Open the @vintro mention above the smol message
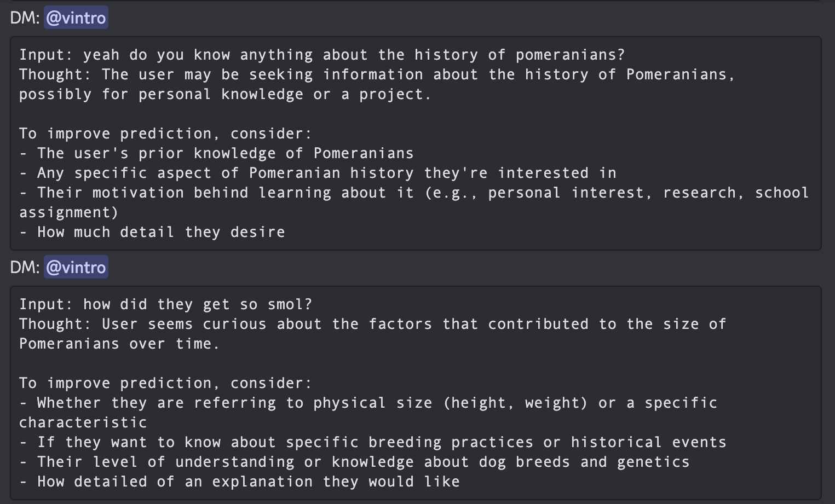The height and width of the screenshot is (504, 835). (76, 268)
